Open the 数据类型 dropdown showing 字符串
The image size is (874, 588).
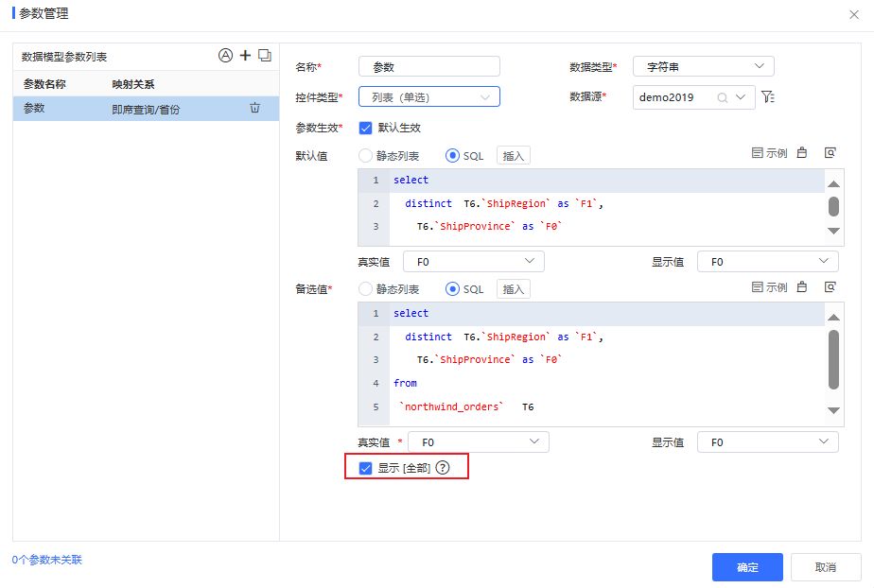703,66
